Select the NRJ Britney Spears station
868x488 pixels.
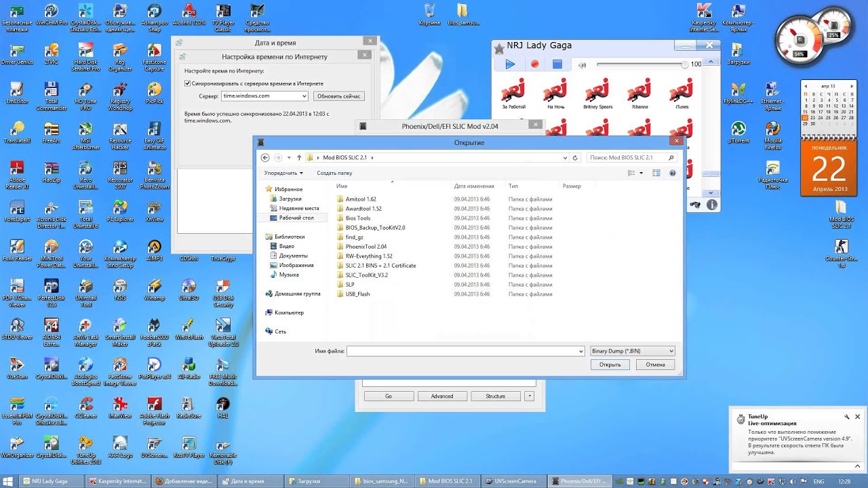pyautogui.click(x=597, y=94)
